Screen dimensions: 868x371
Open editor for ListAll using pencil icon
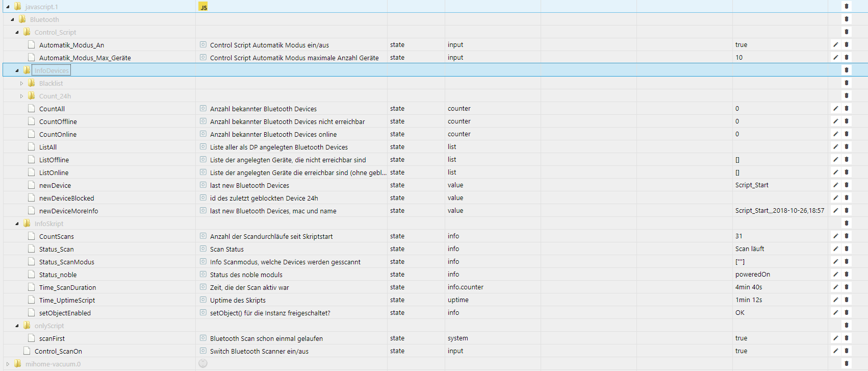click(835, 147)
